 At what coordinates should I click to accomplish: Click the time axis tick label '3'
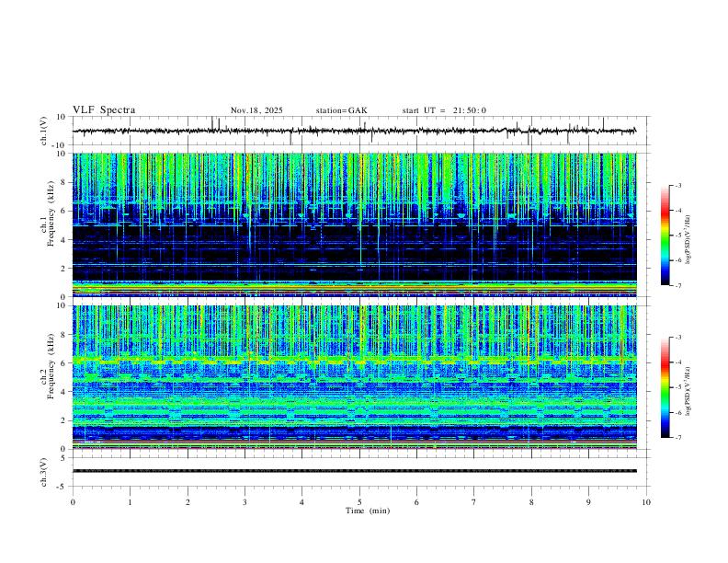tap(245, 502)
